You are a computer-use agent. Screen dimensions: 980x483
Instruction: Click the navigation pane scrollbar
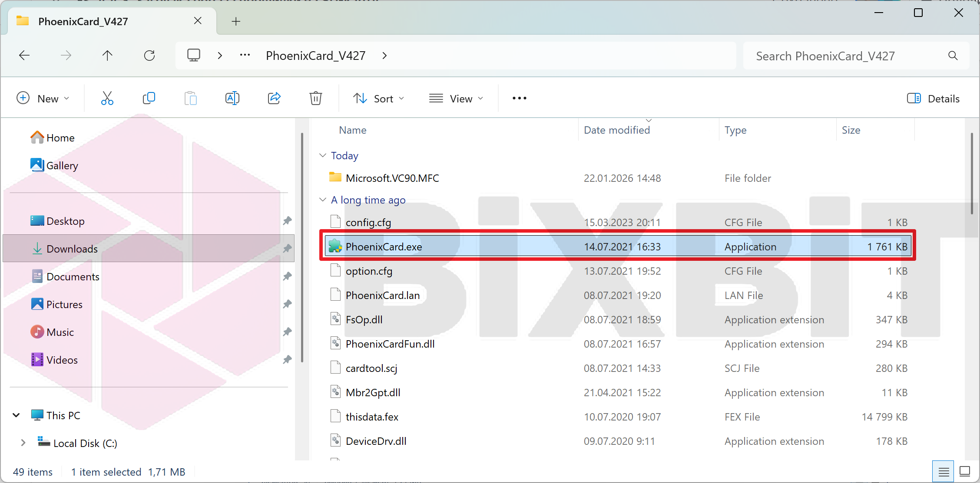point(302,247)
